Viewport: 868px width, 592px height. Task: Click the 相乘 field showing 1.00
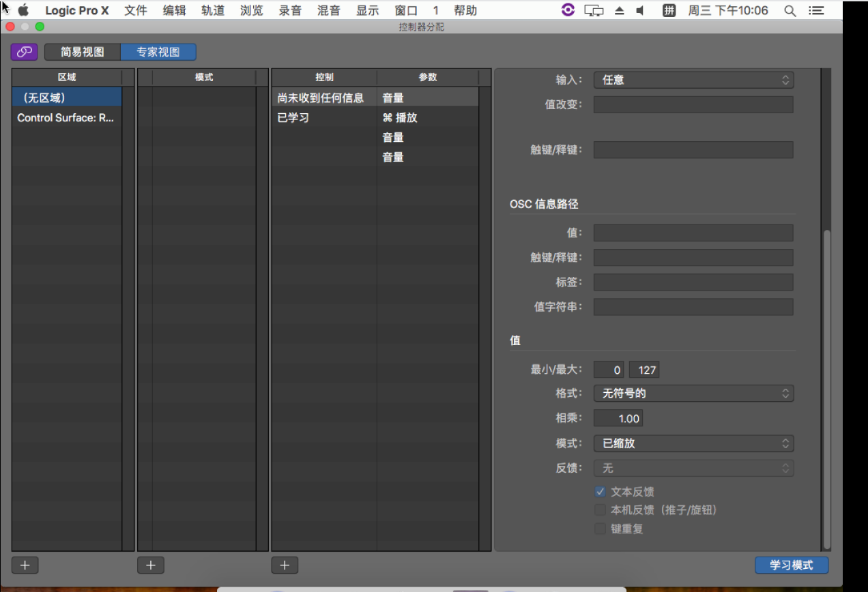coord(618,419)
